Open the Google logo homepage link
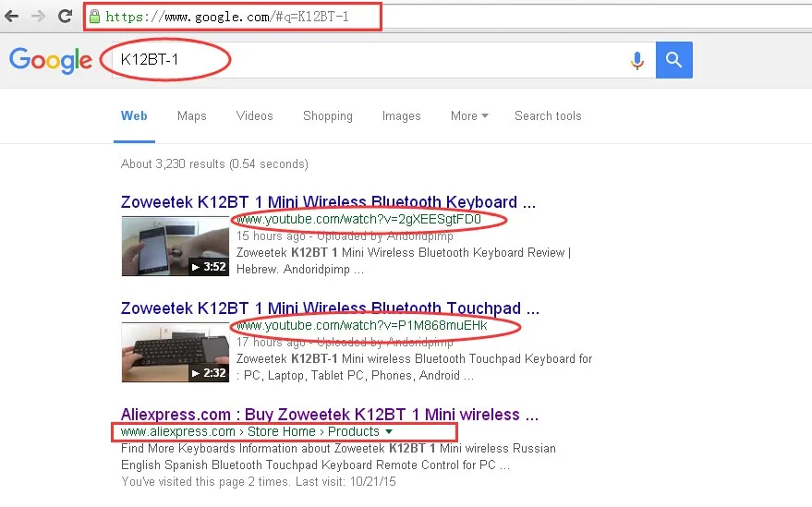Viewport: 812px width, 507px height. tap(50, 60)
